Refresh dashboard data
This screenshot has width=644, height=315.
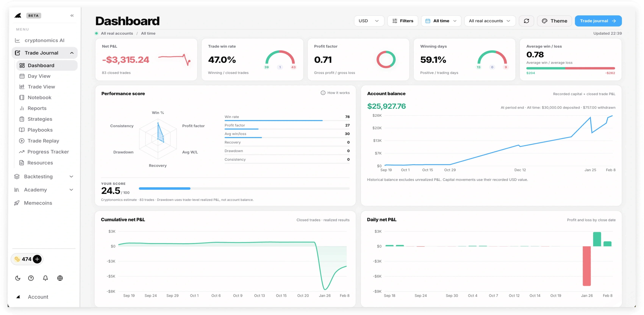click(x=526, y=21)
